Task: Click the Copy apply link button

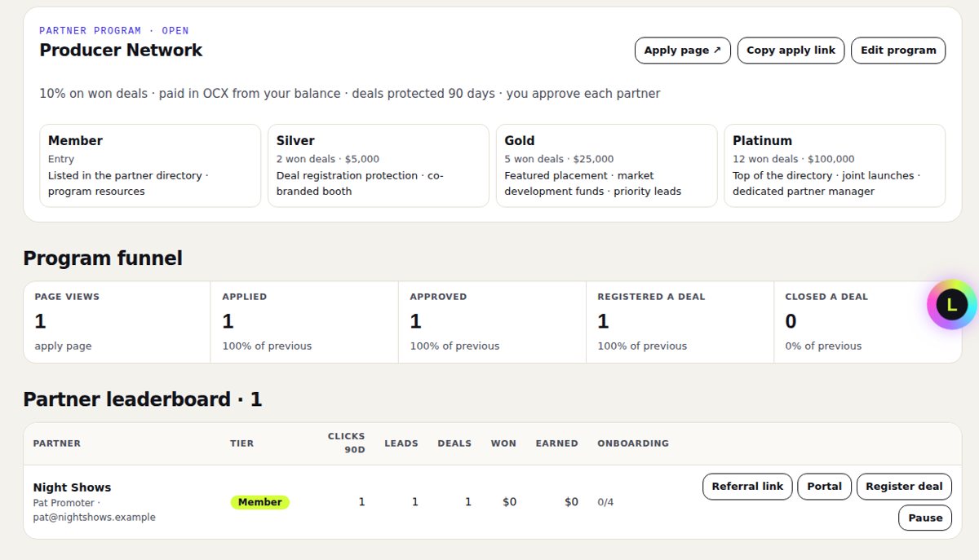Action: tap(791, 51)
